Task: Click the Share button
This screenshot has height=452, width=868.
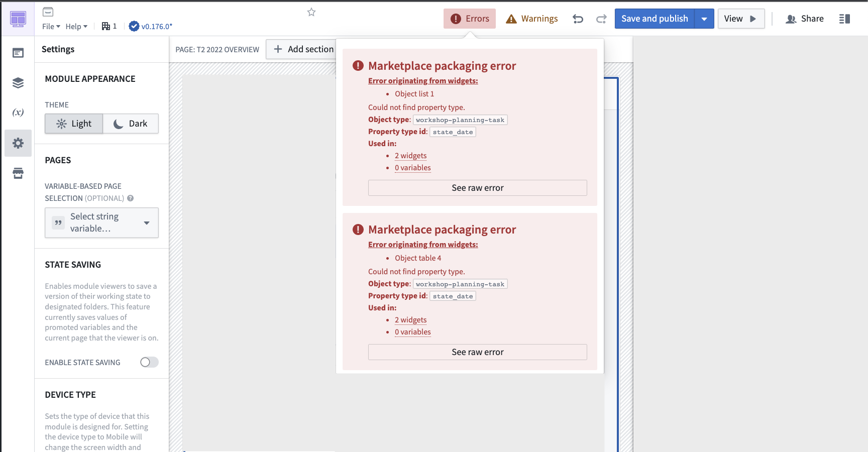Action: pyautogui.click(x=805, y=19)
